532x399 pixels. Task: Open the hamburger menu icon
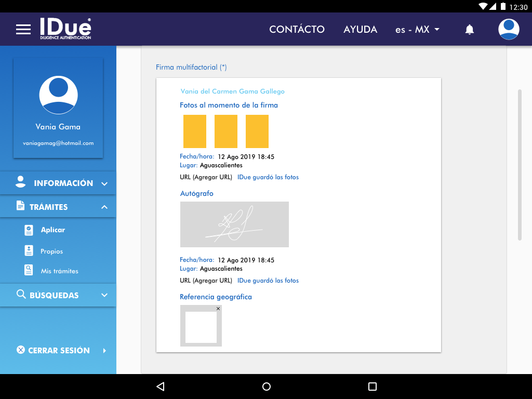[23, 30]
